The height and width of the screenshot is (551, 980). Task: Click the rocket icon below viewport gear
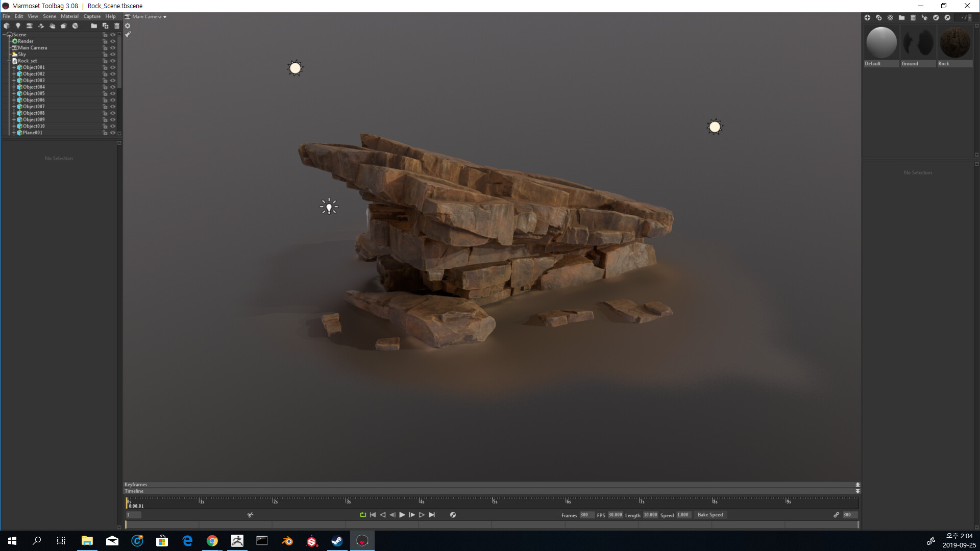[x=128, y=35]
